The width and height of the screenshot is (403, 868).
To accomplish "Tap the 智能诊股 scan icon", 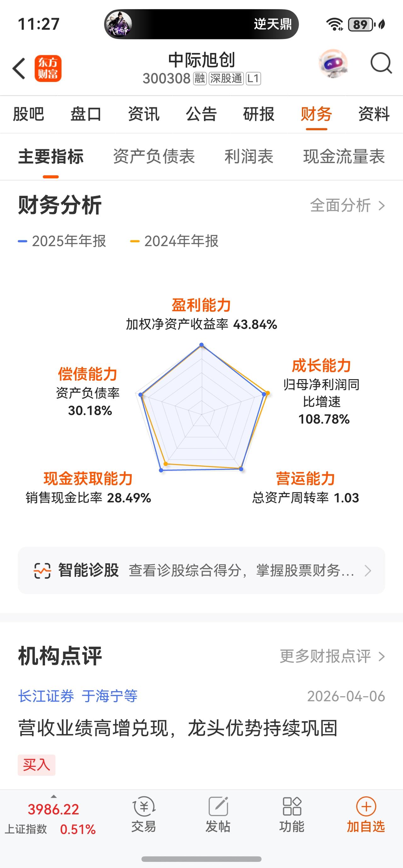I will tap(43, 570).
